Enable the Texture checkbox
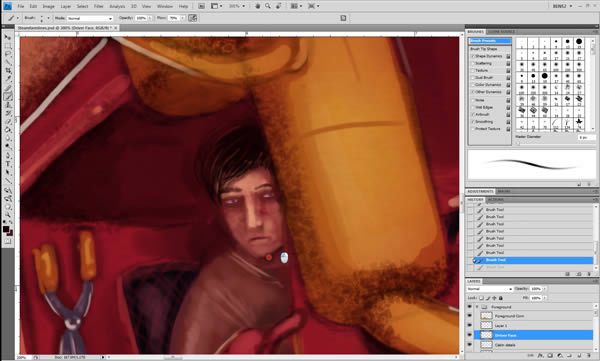600x361 pixels. [473, 70]
